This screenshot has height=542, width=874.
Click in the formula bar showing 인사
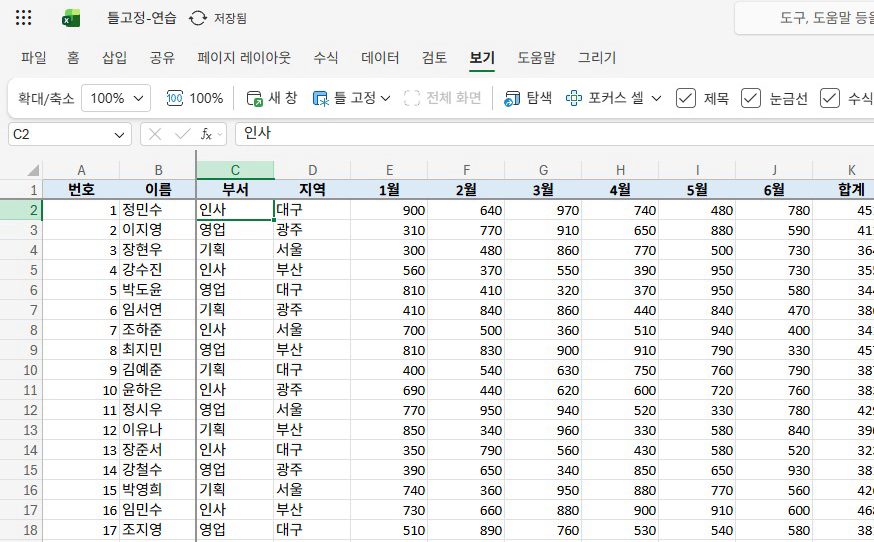pyautogui.click(x=555, y=134)
